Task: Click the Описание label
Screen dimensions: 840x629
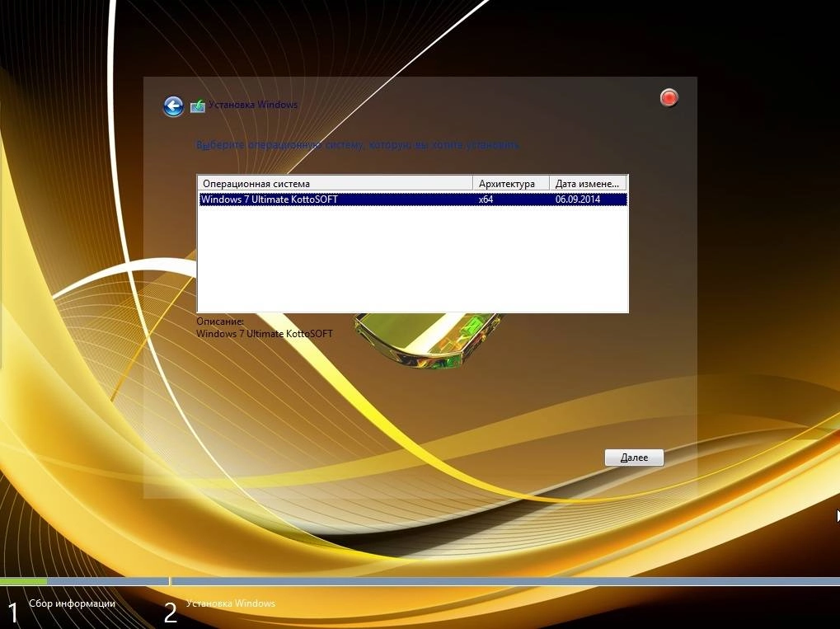Action: coord(220,322)
